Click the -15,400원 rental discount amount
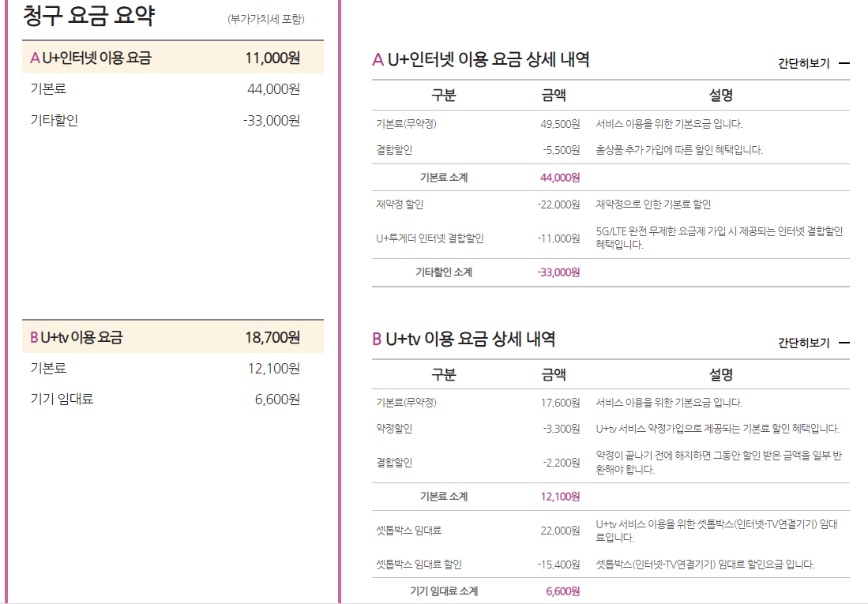This screenshot has height=604, width=868. coord(558,565)
